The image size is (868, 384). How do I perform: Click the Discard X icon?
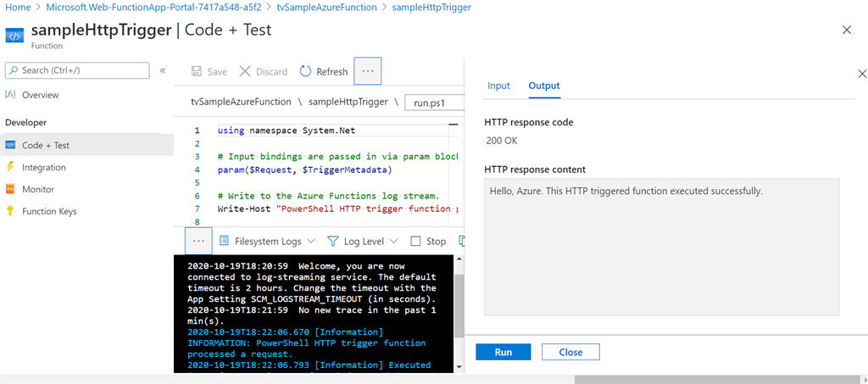coord(245,71)
